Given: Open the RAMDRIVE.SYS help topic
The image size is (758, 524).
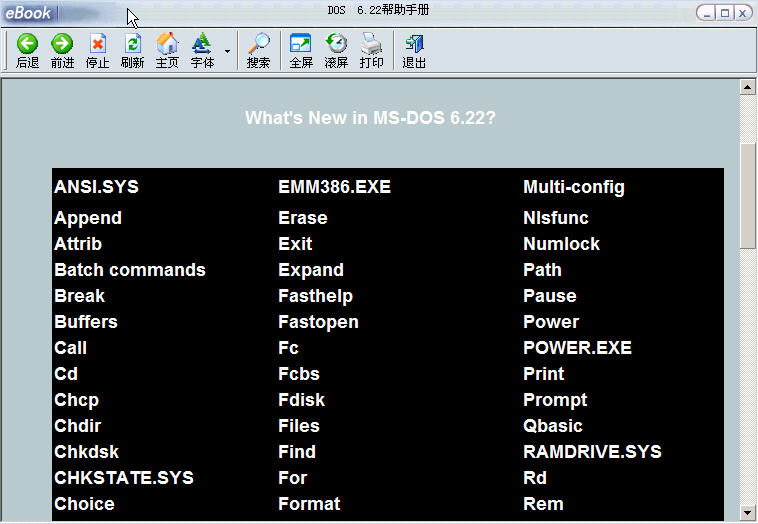Looking at the screenshot, I should pyautogui.click(x=592, y=452).
